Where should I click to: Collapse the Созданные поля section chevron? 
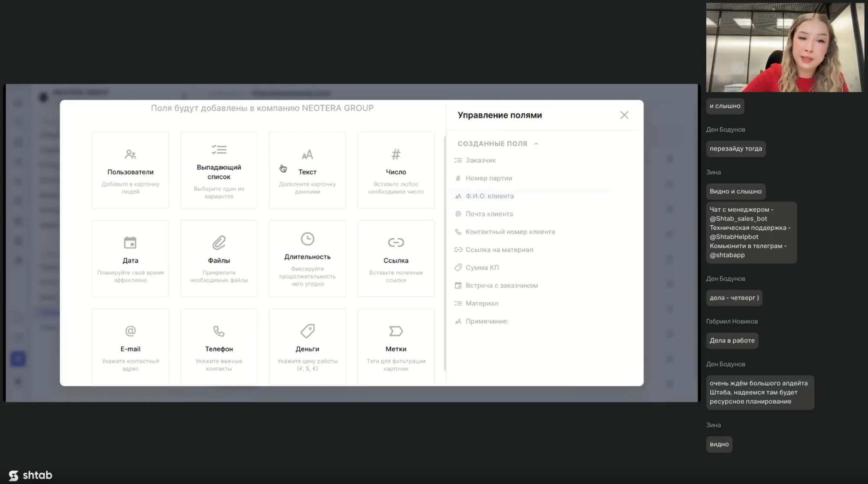(x=536, y=144)
